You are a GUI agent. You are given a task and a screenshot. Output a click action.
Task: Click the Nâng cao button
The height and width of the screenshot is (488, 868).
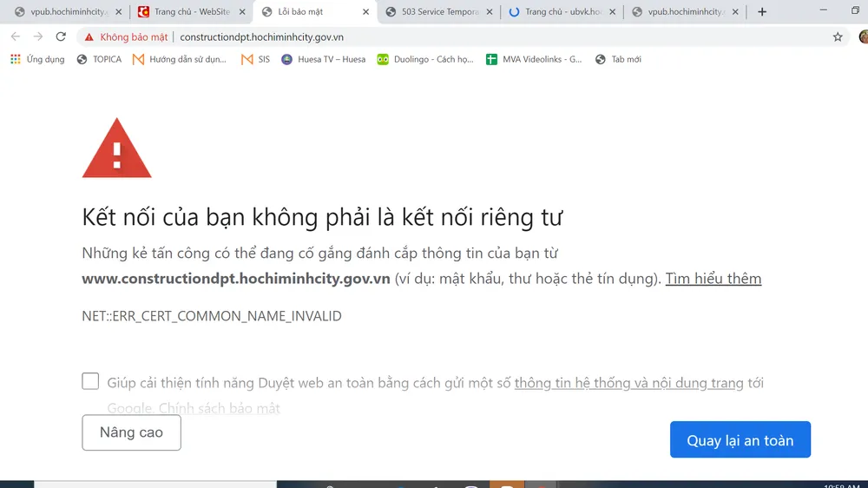coord(131,432)
